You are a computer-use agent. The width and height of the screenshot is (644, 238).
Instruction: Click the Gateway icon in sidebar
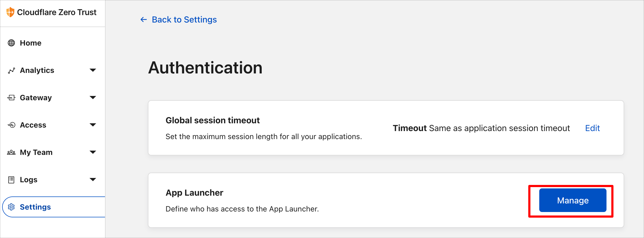pos(11,98)
